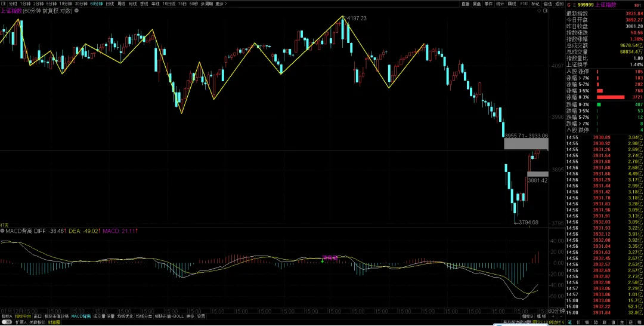Viewport: 644px width, 326px height.
Task: Click the 返回 back button
Action: [x=559, y=4]
